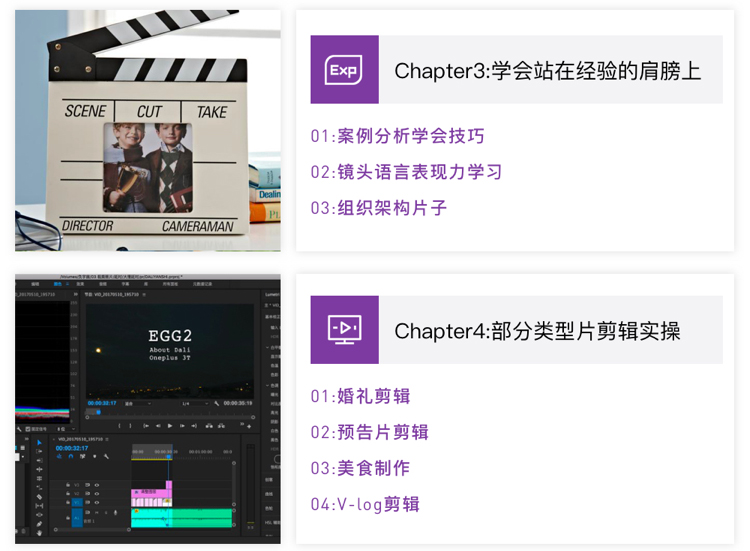This screenshot has width=750, height=551.
Task: Open the timeline sequence tab menu
Action: 107,439
